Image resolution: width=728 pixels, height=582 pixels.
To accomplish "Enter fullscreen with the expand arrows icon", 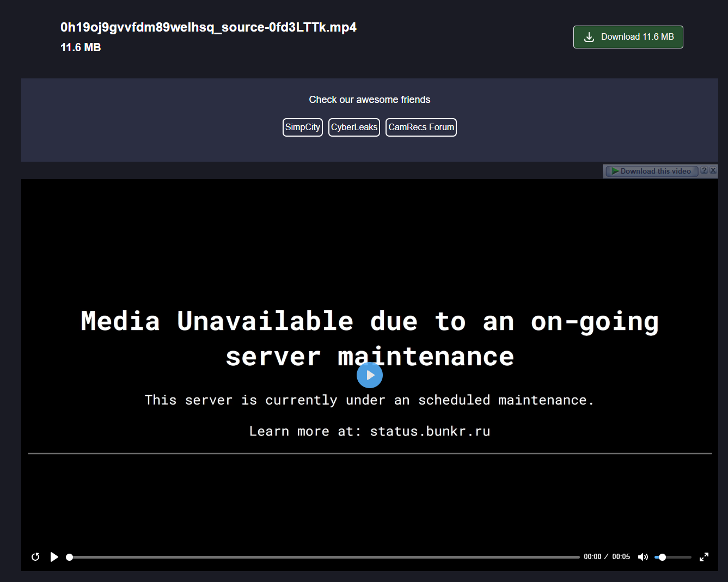I will 703,557.
